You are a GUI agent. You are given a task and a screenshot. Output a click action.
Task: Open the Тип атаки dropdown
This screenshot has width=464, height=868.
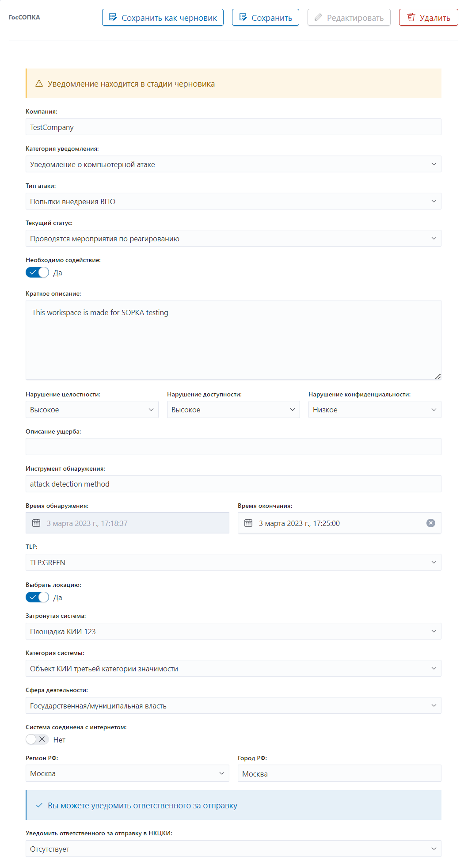click(x=233, y=201)
